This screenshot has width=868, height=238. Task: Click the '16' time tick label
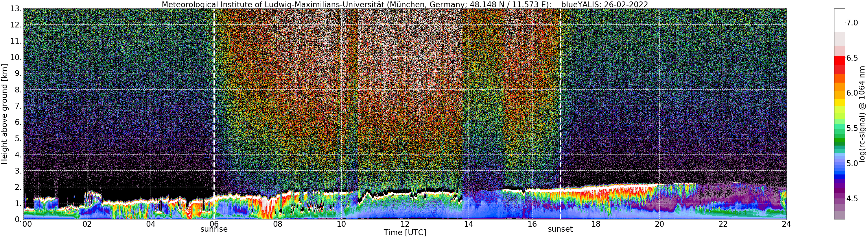532,224
